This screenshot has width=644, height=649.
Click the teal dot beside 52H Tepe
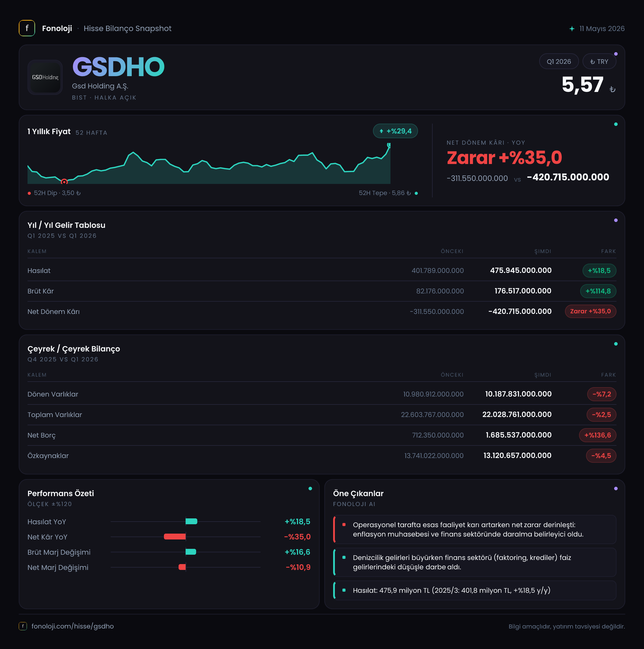point(416,193)
